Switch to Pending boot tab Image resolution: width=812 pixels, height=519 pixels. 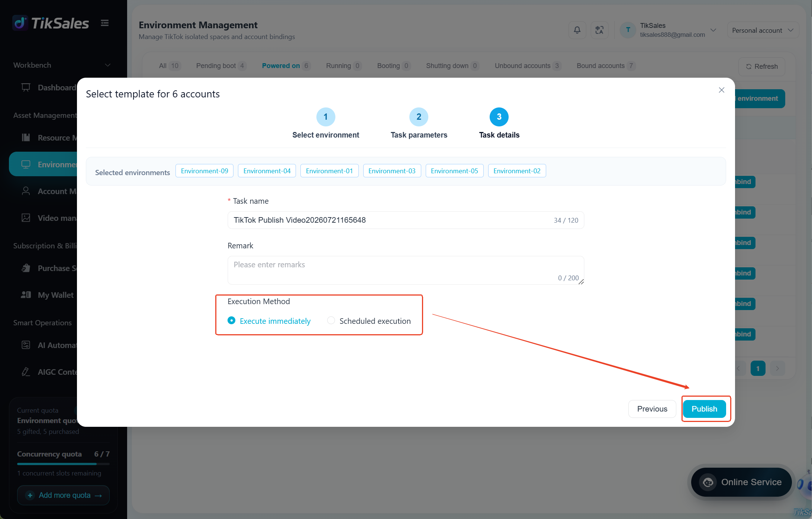click(x=221, y=66)
